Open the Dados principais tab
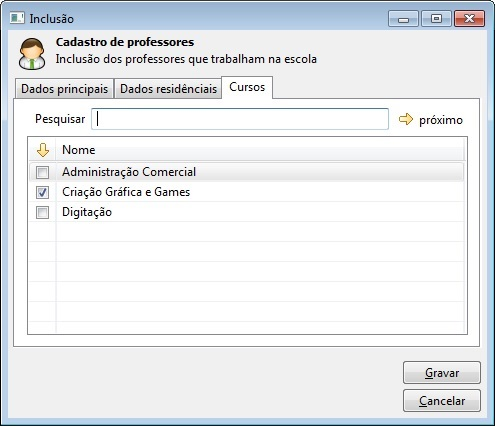 [64, 89]
